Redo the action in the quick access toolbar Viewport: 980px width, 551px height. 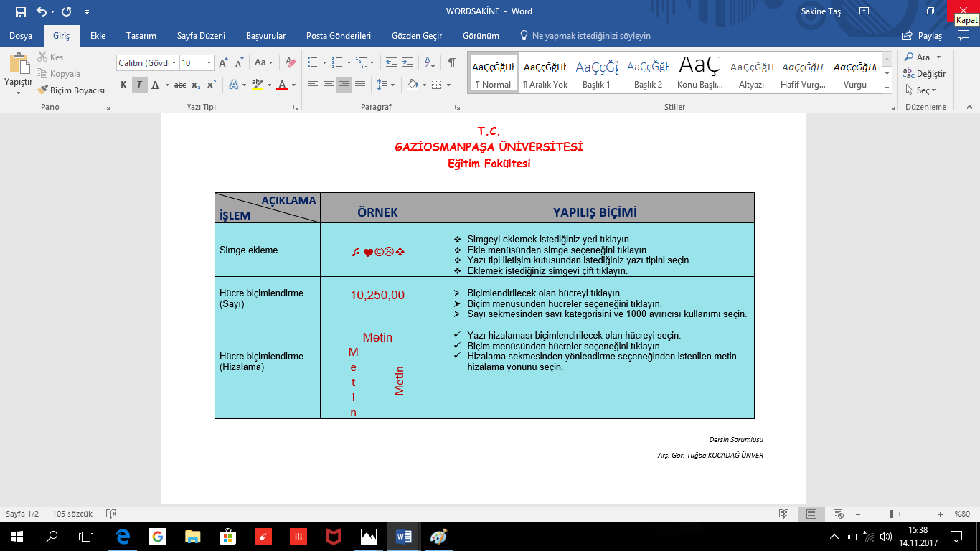(x=67, y=11)
